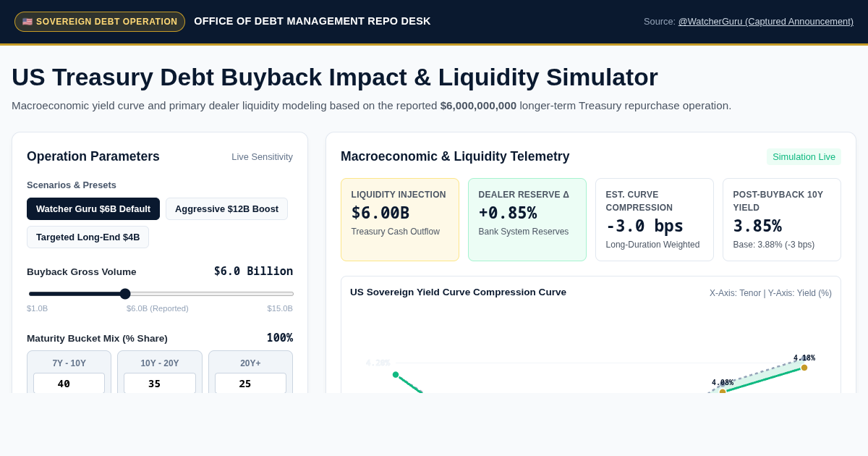The height and width of the screenshot is (456, 868).
Task: Click the $1.0B slider minimum label
Action: 38,308
